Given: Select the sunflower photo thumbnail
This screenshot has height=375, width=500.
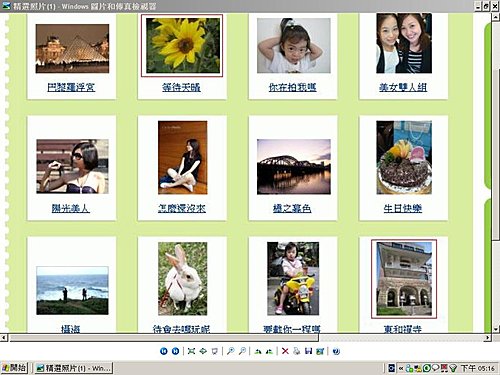Looking at the screenshot, I should [x=182, y=45].
